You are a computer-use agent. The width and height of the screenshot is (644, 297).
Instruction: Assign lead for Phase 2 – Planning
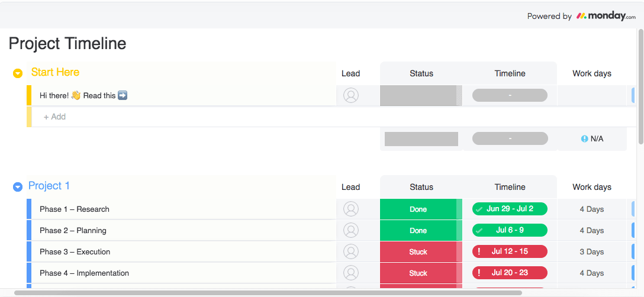click(x=351, y=231)
